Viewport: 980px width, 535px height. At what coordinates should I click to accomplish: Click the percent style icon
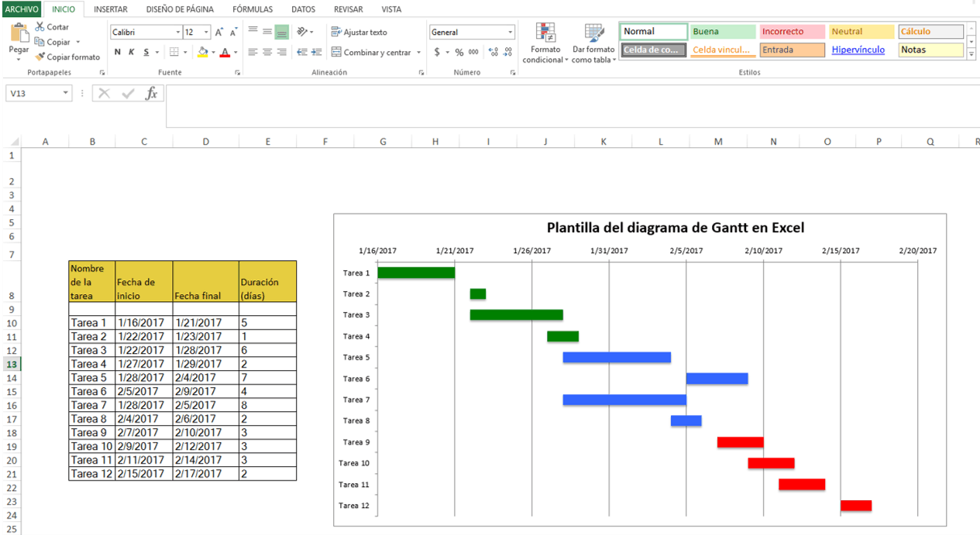459,52
